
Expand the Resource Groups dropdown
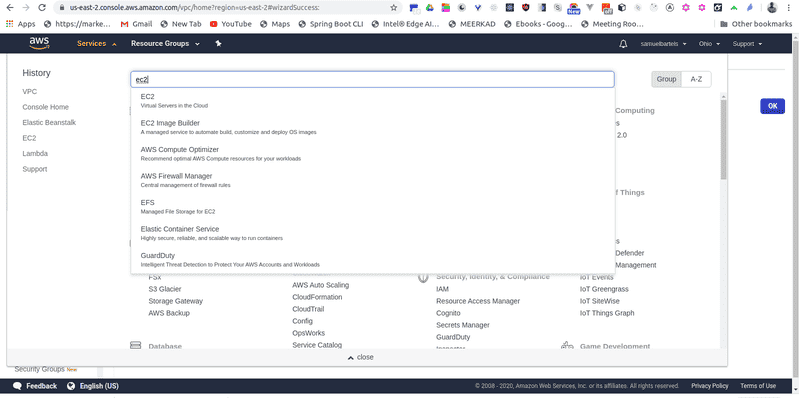coord(165,44)
